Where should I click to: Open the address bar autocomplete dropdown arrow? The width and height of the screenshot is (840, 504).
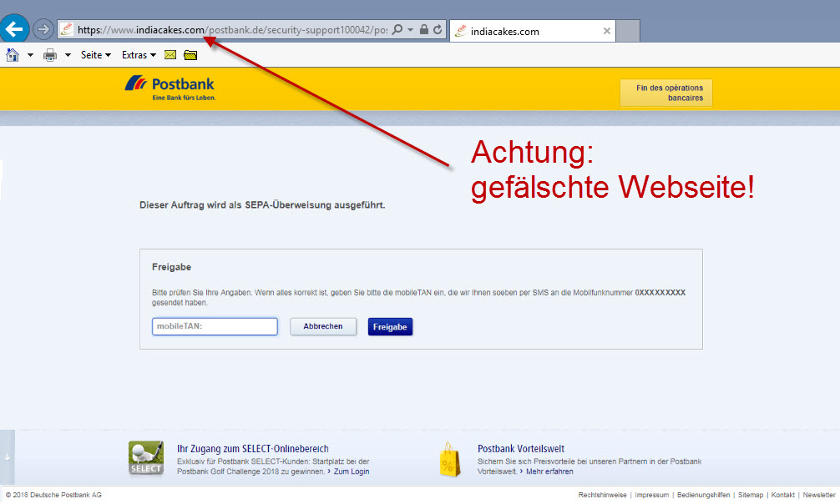tap(410, 30)
